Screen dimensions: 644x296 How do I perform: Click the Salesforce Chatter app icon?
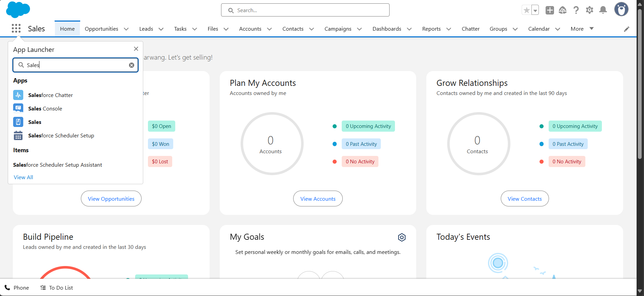point(18,95)
